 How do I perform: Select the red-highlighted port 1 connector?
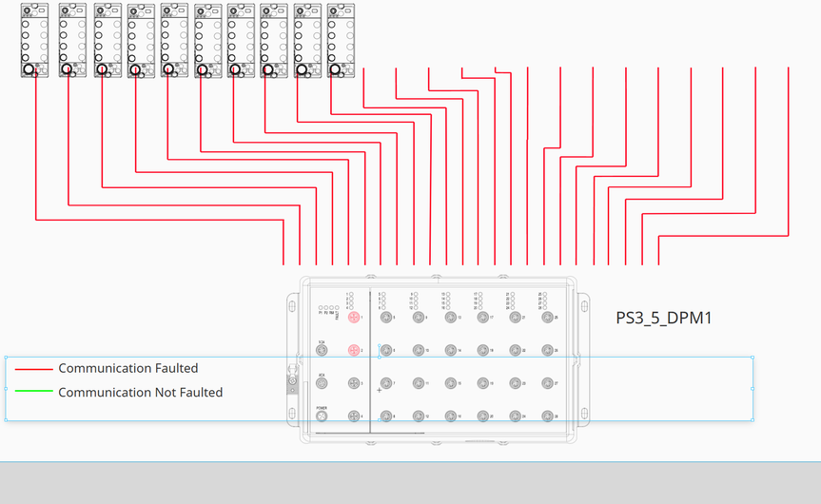pos(354,318)
